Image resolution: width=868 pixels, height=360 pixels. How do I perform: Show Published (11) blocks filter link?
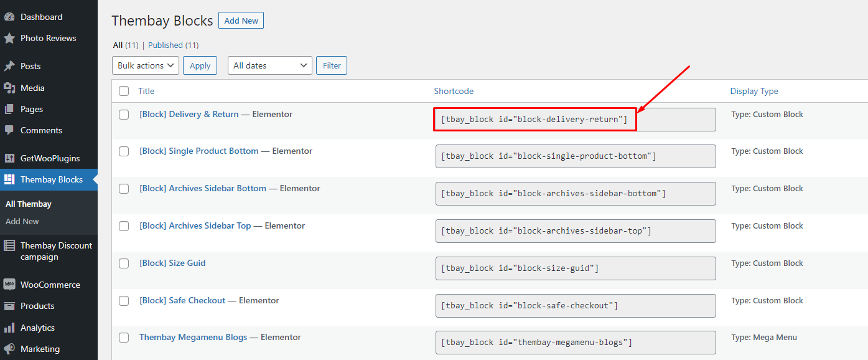pyautogui.click(x=174, y=45)
